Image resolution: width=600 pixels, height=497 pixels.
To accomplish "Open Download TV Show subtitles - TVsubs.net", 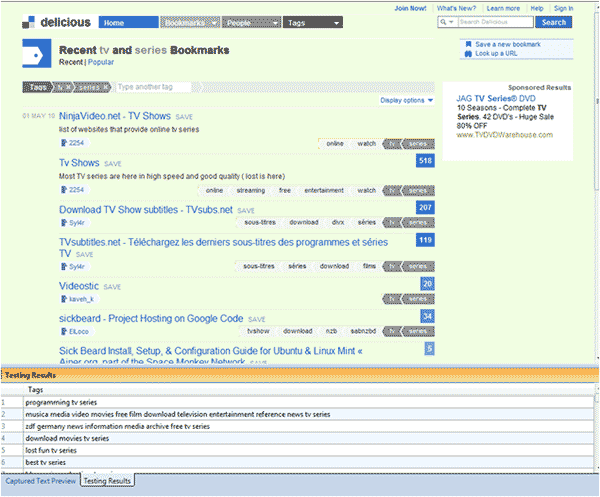I will tap(146, 210).
